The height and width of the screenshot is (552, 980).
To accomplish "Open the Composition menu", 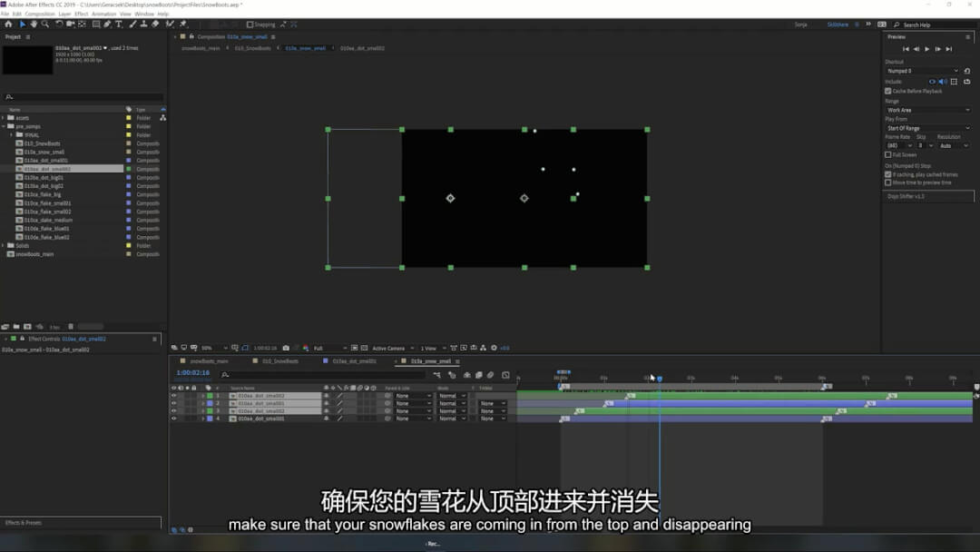I will point(40,14).
